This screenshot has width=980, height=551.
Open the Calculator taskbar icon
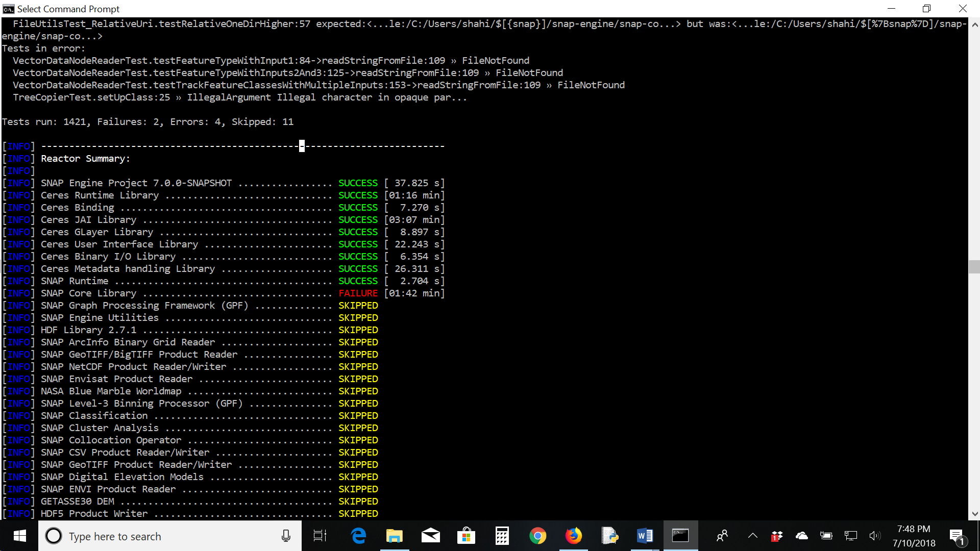(x=502, y=536)
